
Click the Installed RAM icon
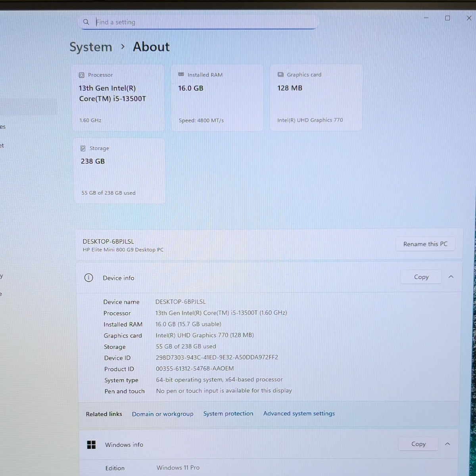tap(181, 75)
